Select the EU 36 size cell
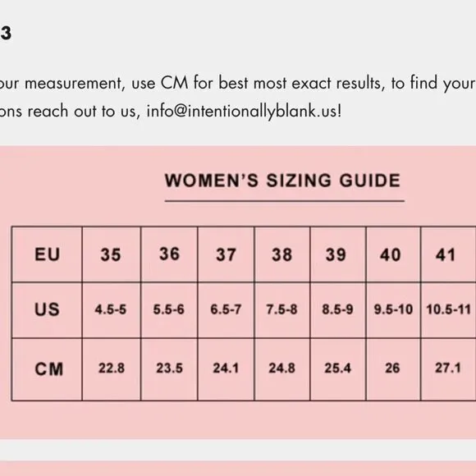Screen dimensions: 476x476 tap(169, 254)
